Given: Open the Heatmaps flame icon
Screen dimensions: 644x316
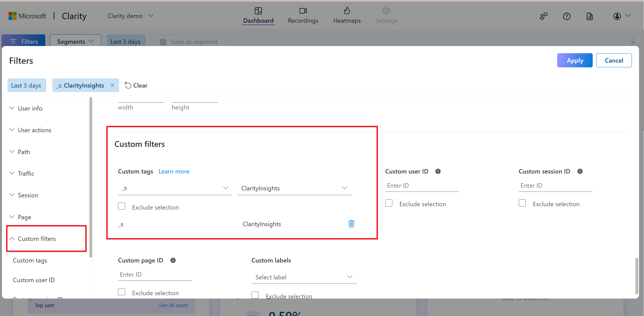Looking at the screenshot, I should pyautogui.click(x=347, y=11).
